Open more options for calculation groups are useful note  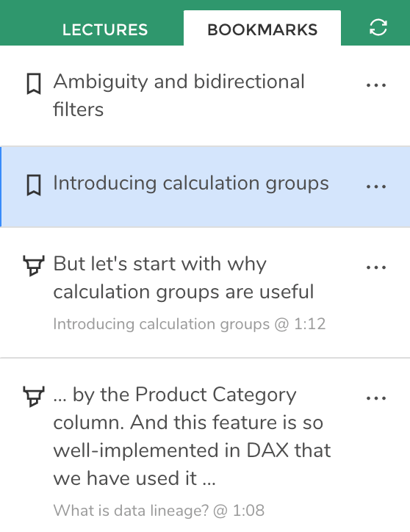[376, 267]
